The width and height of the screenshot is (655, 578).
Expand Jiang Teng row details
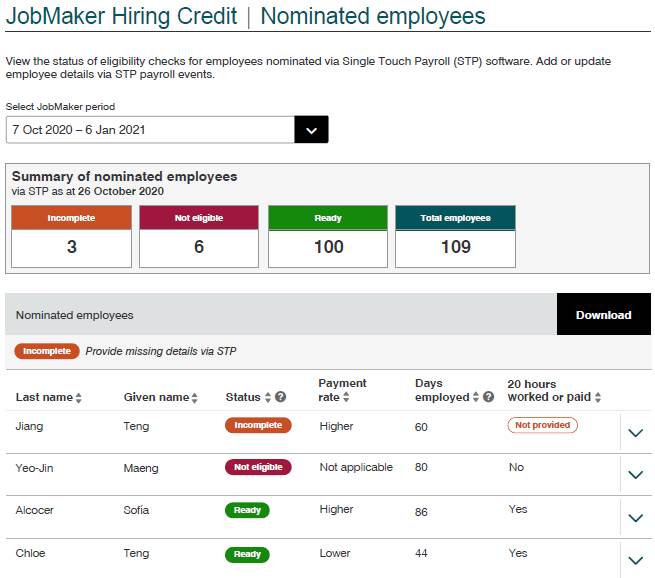tap(635, 433)
